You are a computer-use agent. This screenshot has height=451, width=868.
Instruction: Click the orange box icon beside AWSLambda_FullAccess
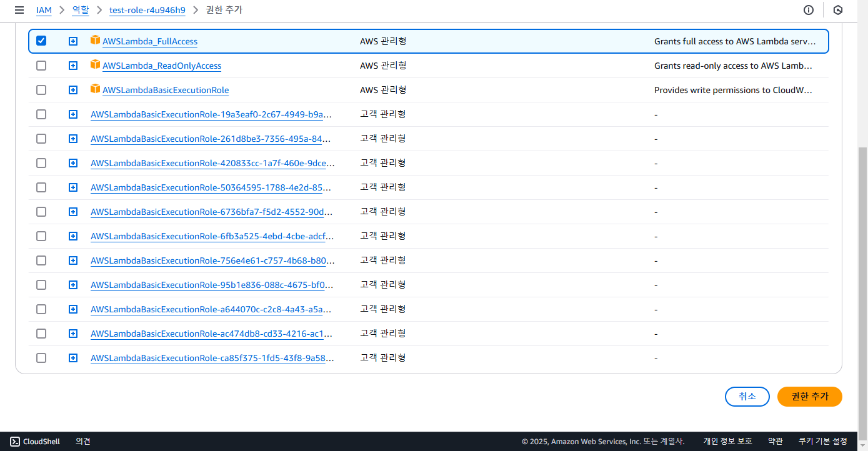point(95,40)
